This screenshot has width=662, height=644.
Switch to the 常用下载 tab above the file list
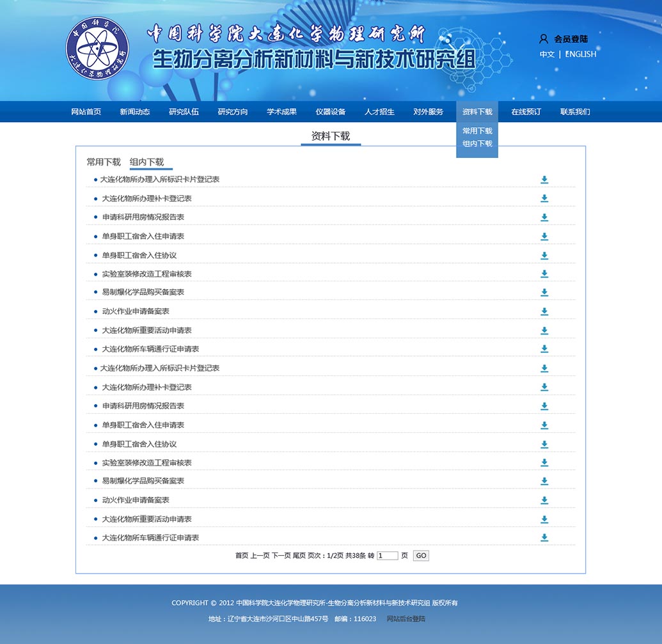point(104,162)
